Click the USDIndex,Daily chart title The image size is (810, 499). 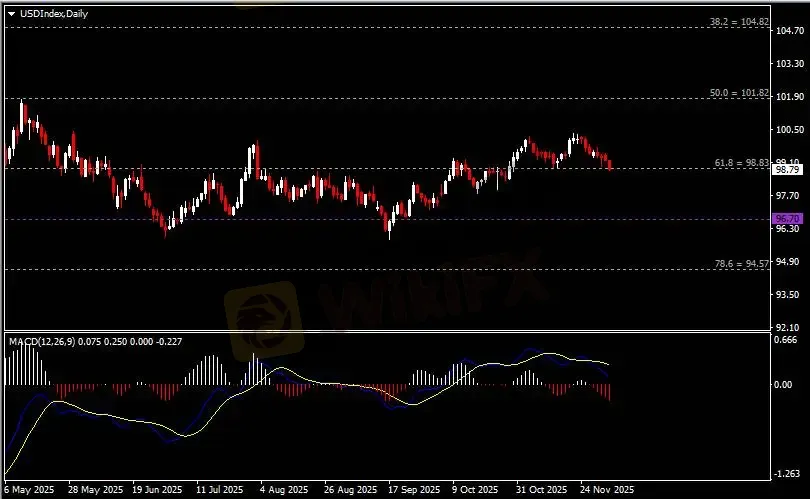[54, 14]
